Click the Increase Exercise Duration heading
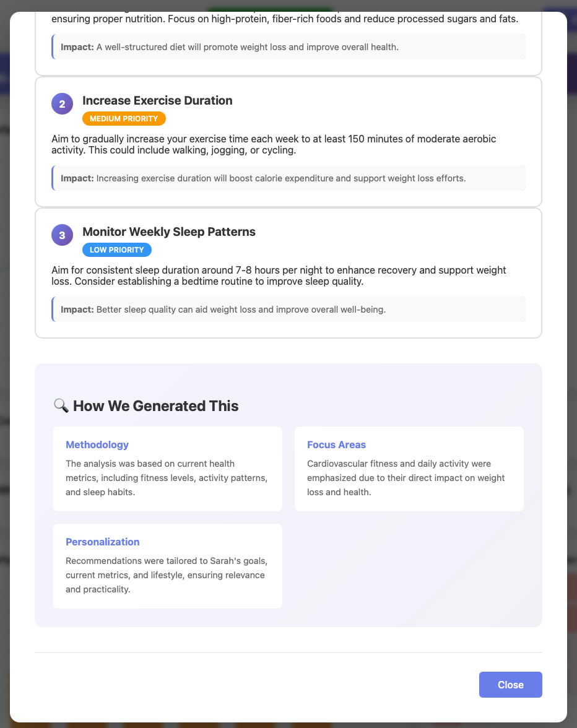The image size is (577, 728). (157, 100)
